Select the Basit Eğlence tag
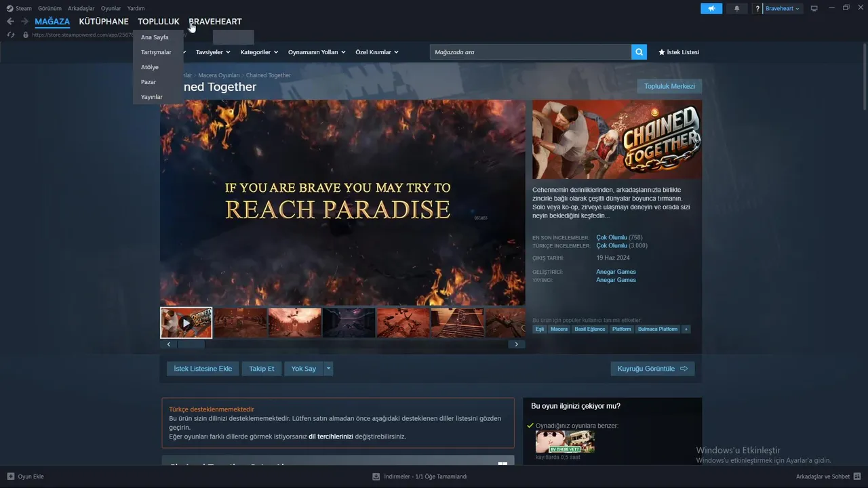The width and height of the screenshot is (868, 488). [590, 329]
